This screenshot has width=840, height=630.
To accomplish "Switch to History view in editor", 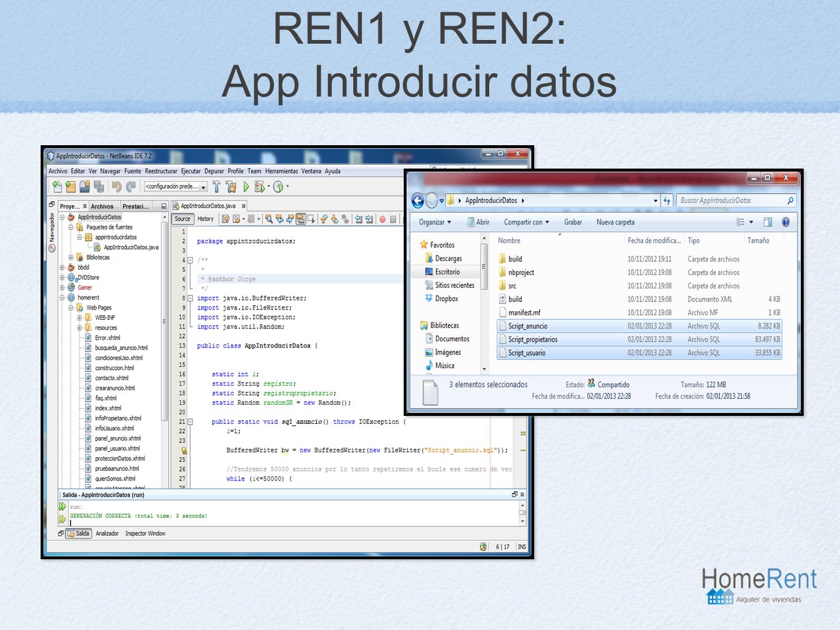I will point(206,219).
